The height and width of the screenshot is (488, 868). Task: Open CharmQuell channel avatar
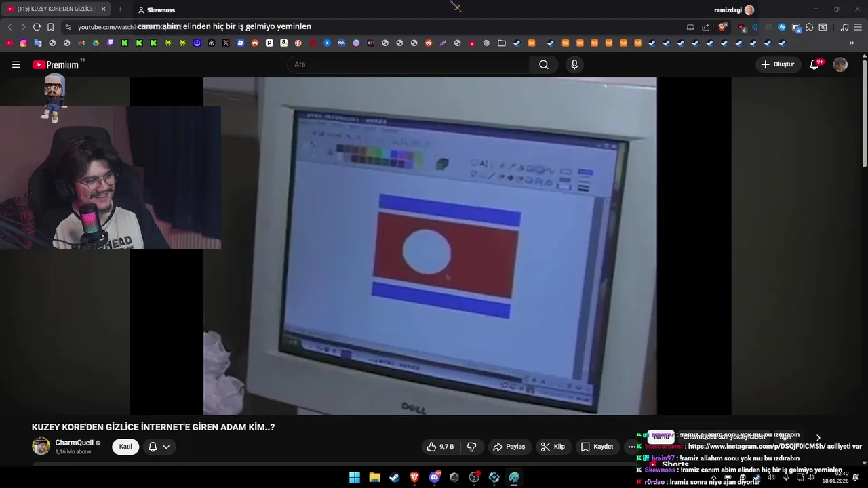pos(41,447)
